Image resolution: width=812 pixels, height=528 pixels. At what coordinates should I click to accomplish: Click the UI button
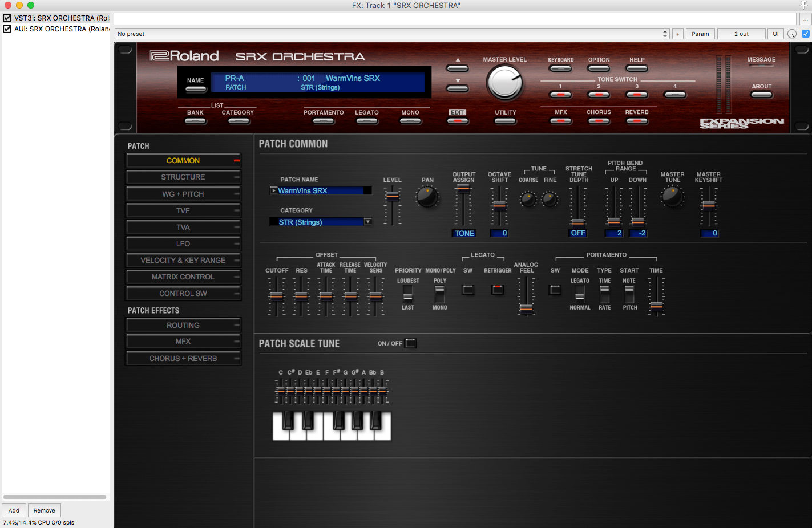point(775,34)
